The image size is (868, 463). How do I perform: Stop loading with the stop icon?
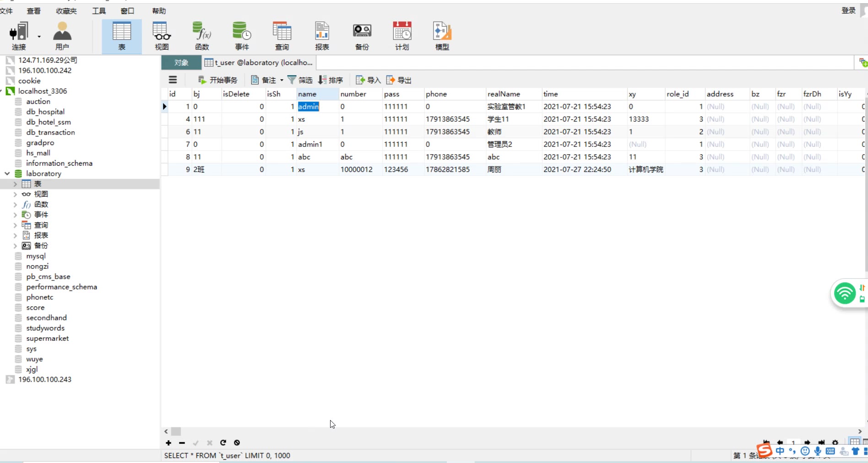(237, 442)
